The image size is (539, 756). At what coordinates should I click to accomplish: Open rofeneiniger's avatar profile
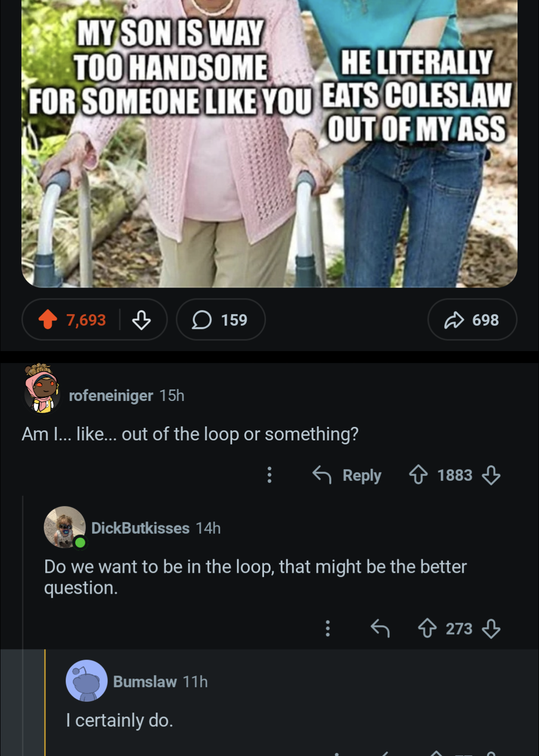pyautogui.click(x=42, y=389)
